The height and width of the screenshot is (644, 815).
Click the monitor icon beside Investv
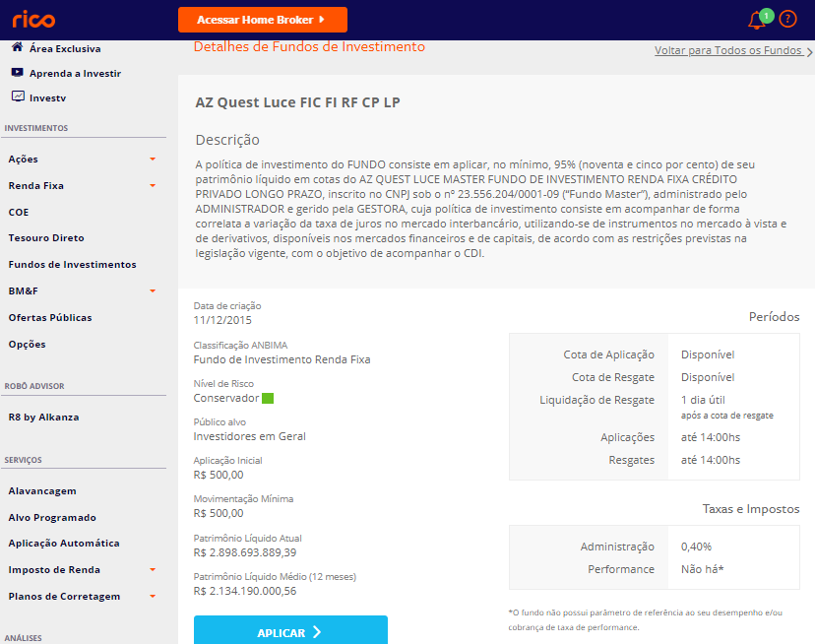(x=17, y=97)
